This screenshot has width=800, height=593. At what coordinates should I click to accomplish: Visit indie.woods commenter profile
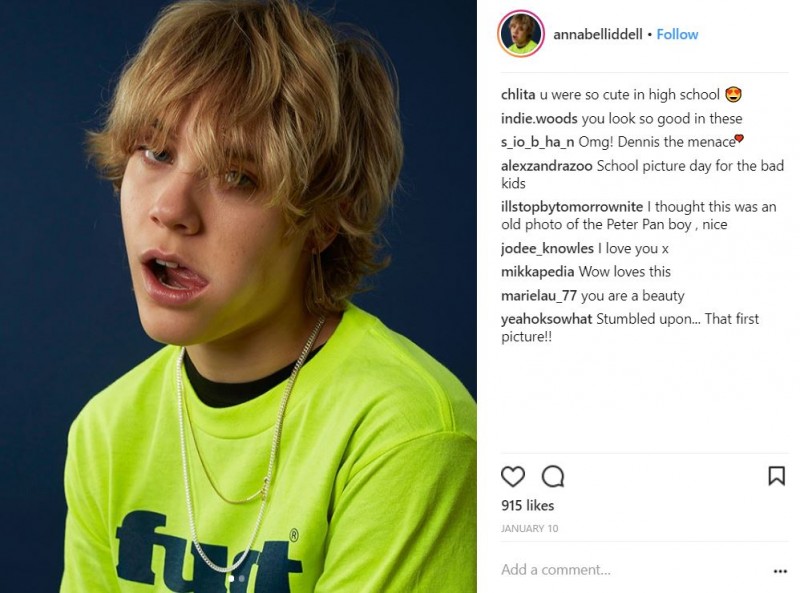point(539,118)
